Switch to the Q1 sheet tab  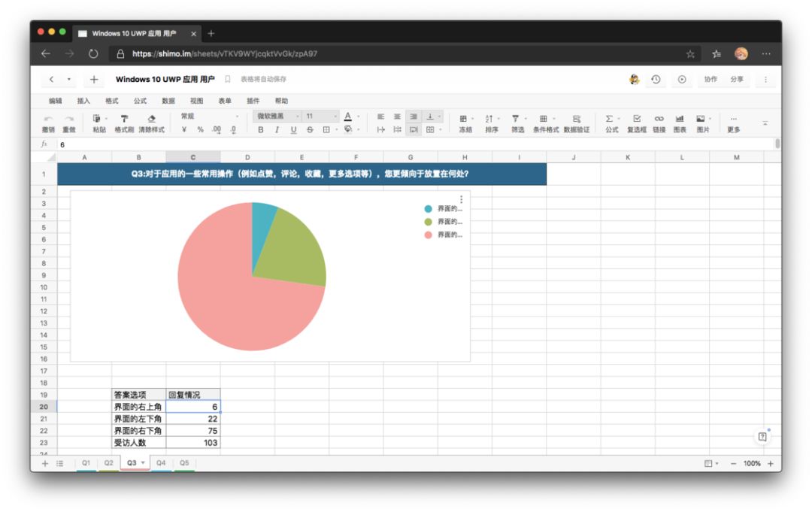pyautogui.click(x=86, y=463)
